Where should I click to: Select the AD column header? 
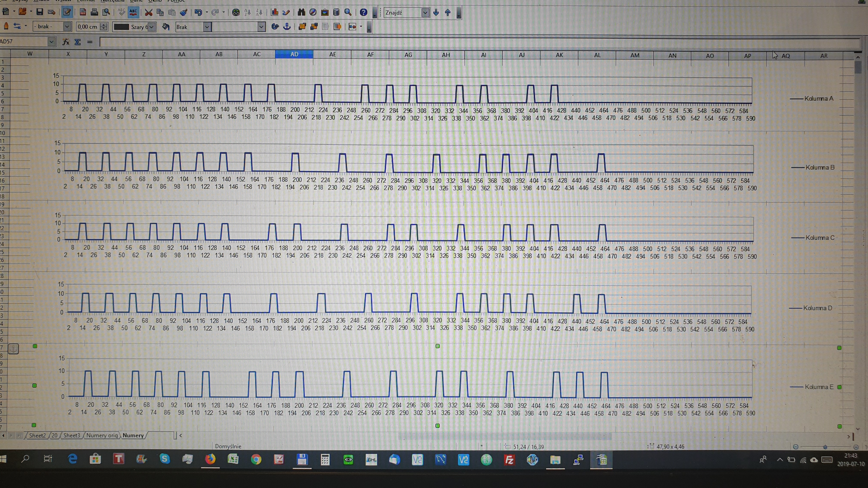click(x=294, y=54)
